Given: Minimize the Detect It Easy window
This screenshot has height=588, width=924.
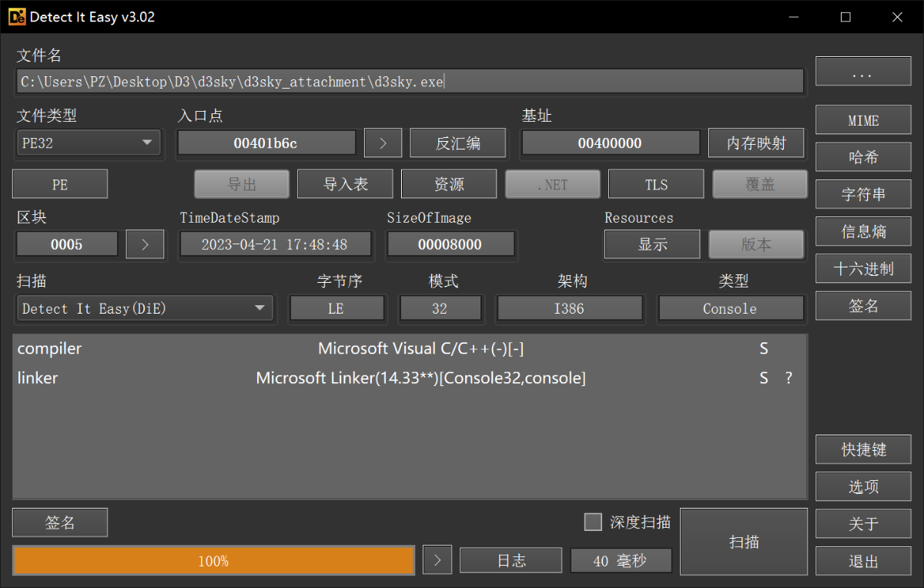Looking at the screenshot, I should (795, 16).
